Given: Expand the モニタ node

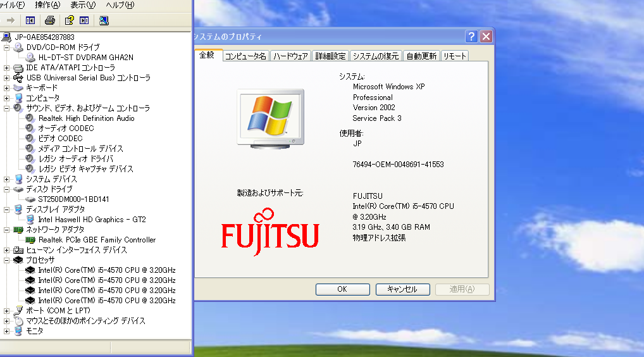Looking at the screenshot, I should coord(6,330).
